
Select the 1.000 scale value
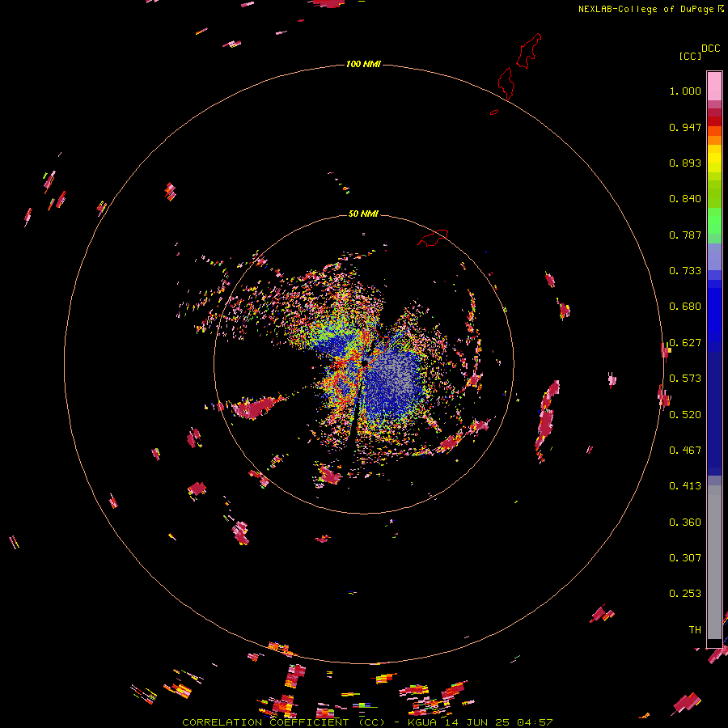click(x=685, y=91)
